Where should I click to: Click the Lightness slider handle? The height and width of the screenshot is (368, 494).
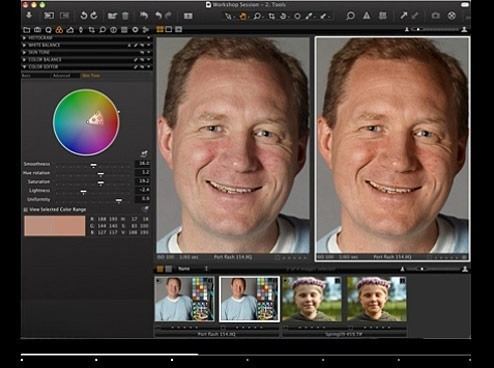coord(83,192)
